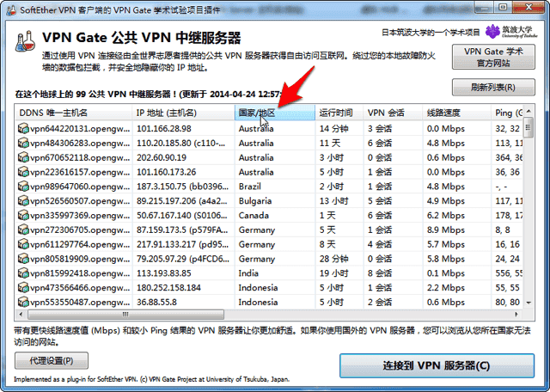The height and width of the screenshot is (392, 550).
Task: Select IP address 101.160.173.26
Action: click(166, 172)
